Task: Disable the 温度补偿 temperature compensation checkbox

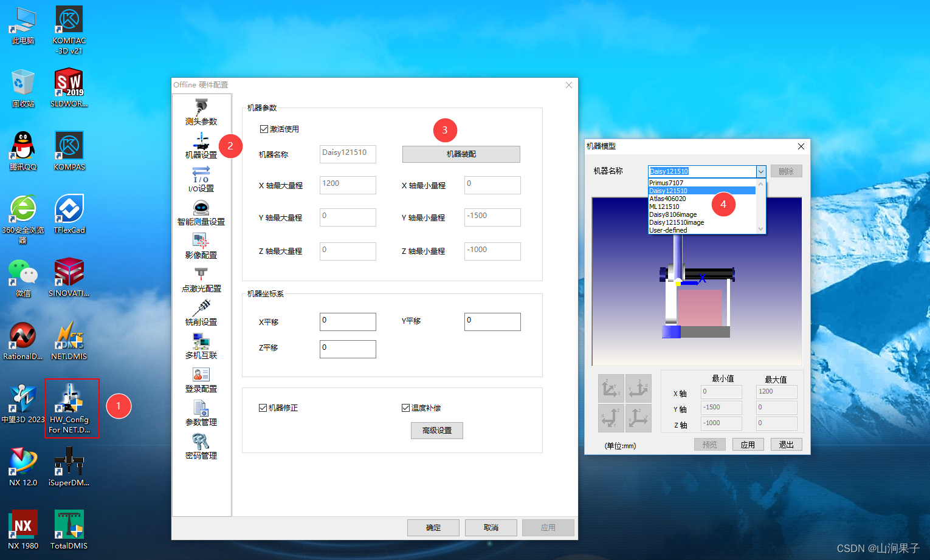Action: point(405,408)
